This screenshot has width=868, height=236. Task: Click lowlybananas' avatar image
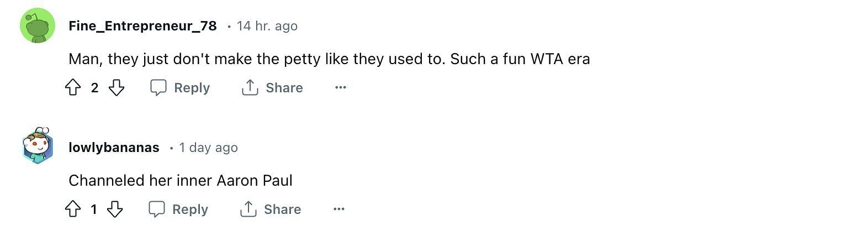[38, 146]
